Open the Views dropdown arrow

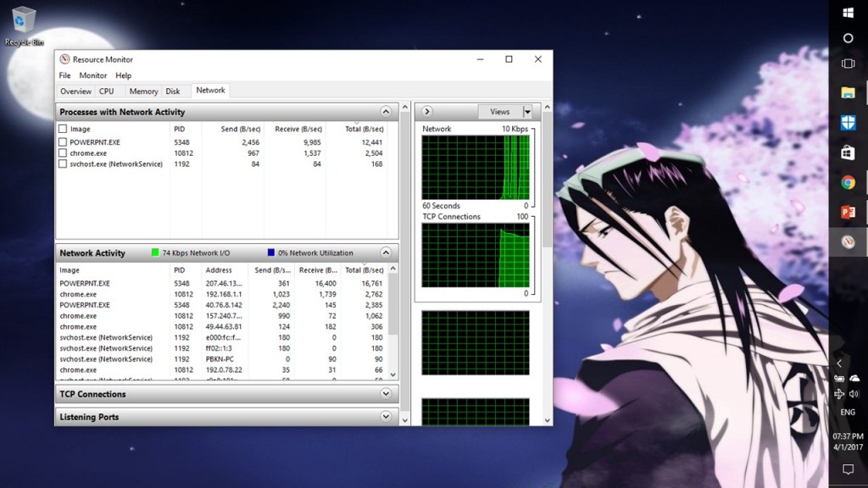pos(527,112)
